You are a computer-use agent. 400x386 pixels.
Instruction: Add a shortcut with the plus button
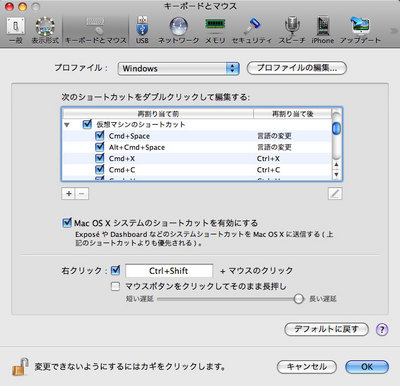(x=69, y=193)
